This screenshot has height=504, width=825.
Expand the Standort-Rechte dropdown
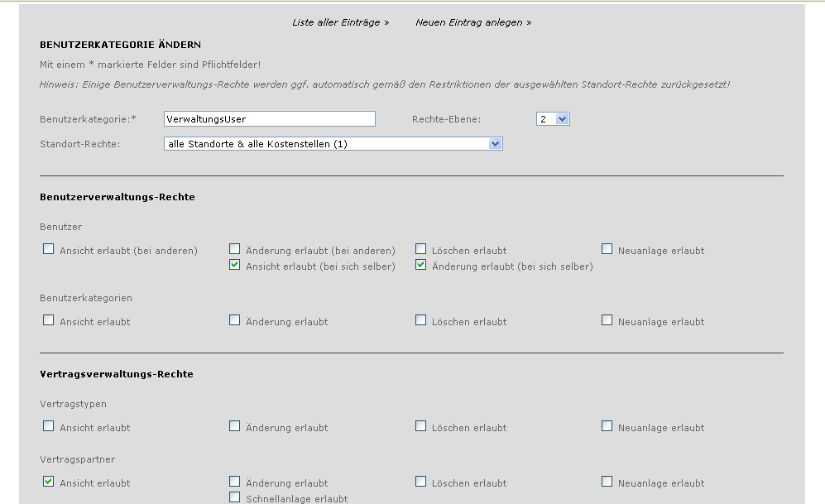(333, 144)
